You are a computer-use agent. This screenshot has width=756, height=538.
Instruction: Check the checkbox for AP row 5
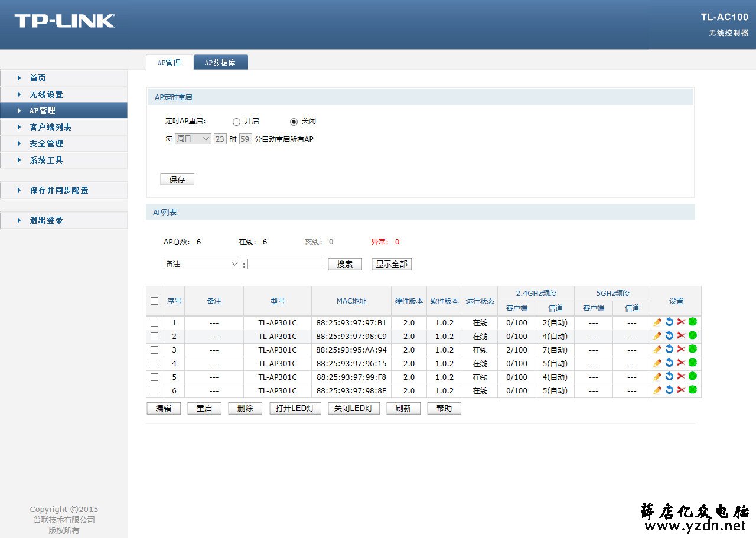[155, 377]
